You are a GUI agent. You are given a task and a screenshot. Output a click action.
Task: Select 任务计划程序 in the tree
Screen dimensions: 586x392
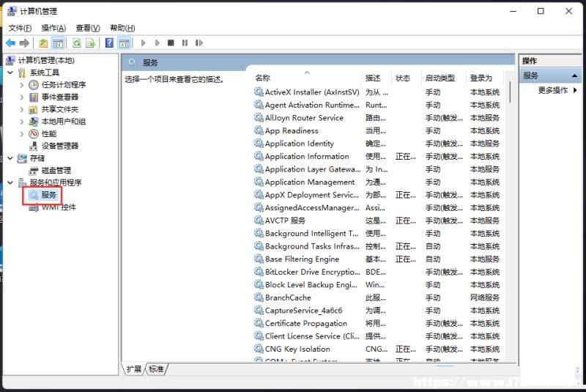[x=64, y=85]
